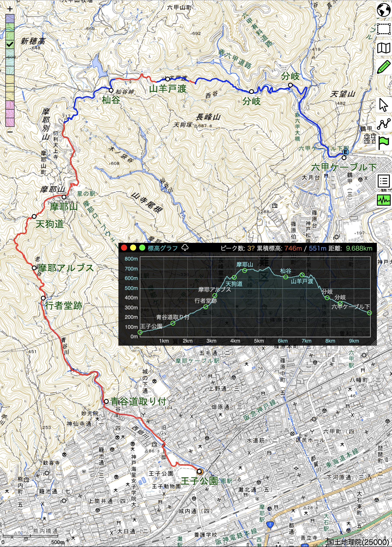Open the folded map icon
The width and height of the screenshot is (392, 547).
click(x=384, y=48)
